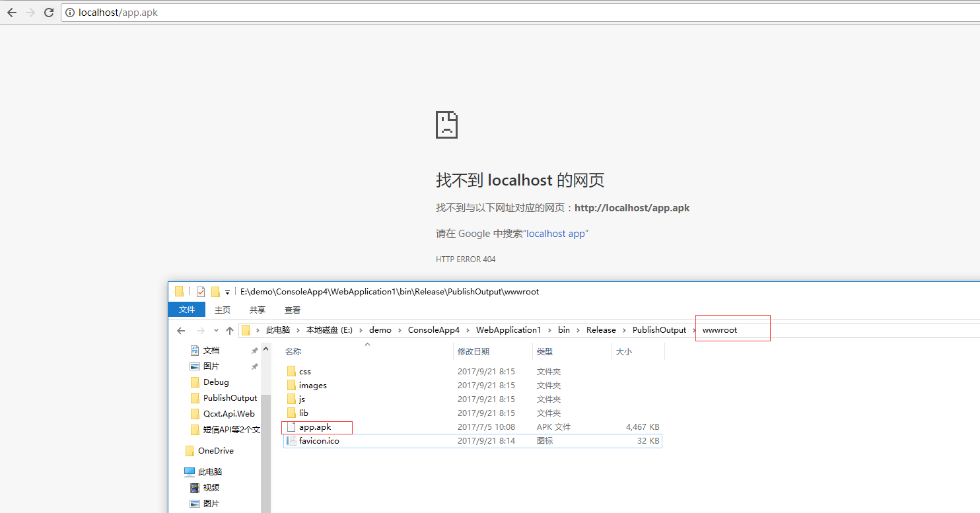Viewport: 980px width, 513px height.
Task: Select ConsoleApp4 in the breadcrumb path
Action: [x=434, y=330]
